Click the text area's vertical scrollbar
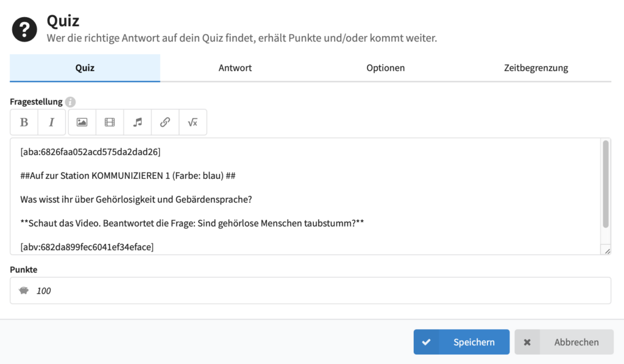Viewport: 624px width, 364px height. tap(606, 184)
